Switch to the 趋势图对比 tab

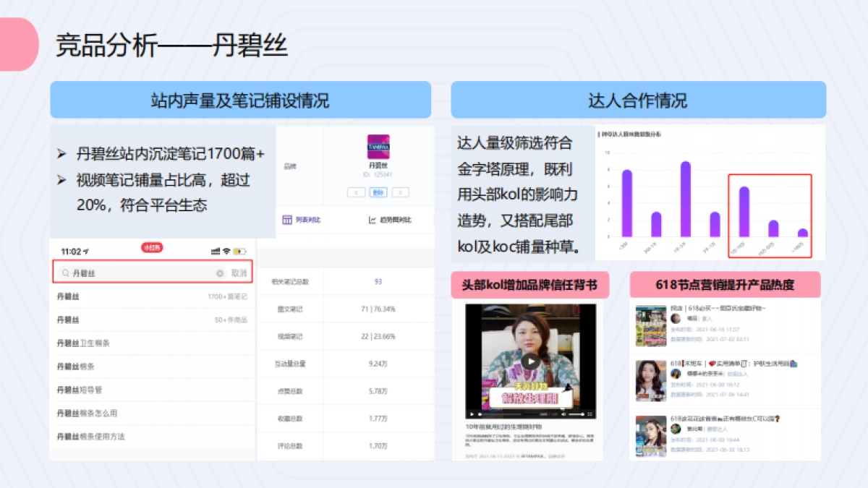[395, 220]
